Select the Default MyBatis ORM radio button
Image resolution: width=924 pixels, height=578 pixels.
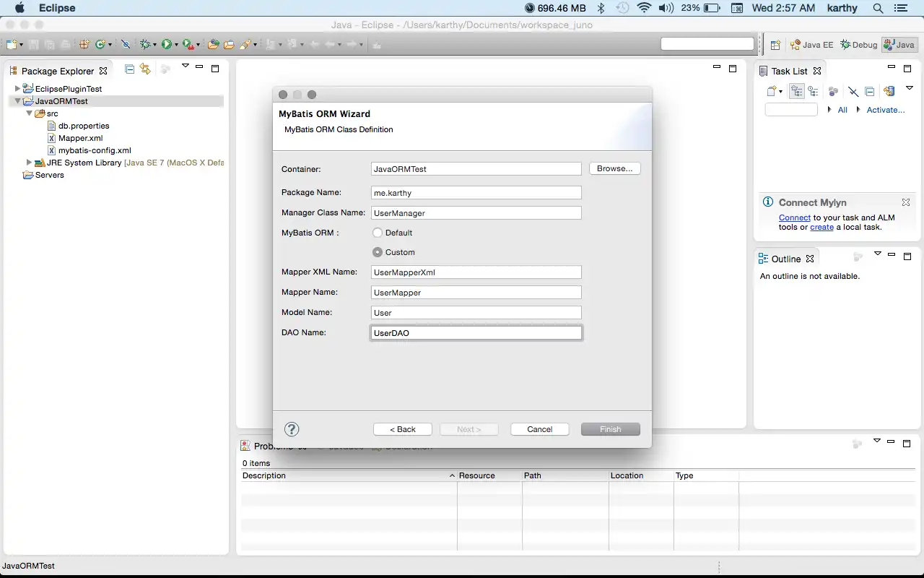(x=378, y=233)
